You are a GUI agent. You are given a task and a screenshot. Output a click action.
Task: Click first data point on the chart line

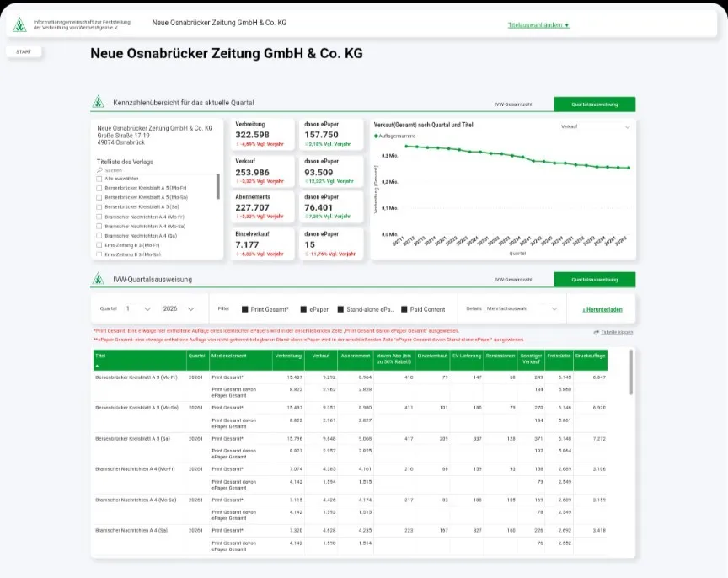pyautogui.click(x=406, y=147)
